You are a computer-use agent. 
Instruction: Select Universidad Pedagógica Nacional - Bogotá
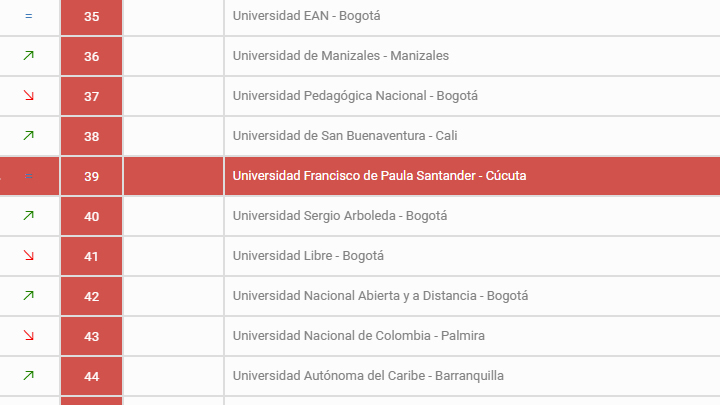pyautogui.click(x=355, y=96)
